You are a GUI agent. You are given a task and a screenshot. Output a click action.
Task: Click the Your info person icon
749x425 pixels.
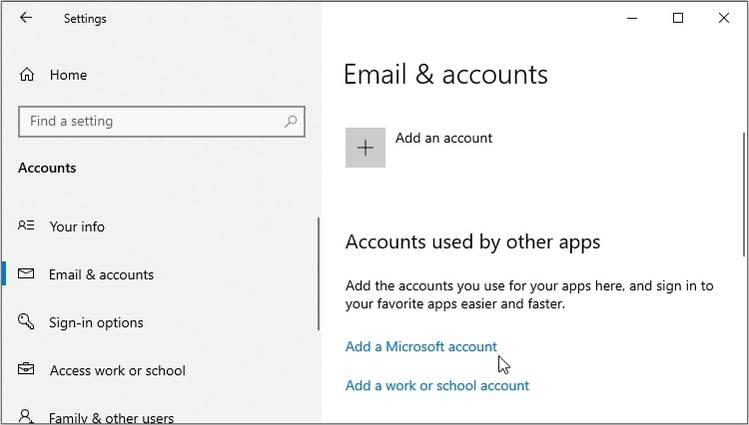tap(27, 226)
